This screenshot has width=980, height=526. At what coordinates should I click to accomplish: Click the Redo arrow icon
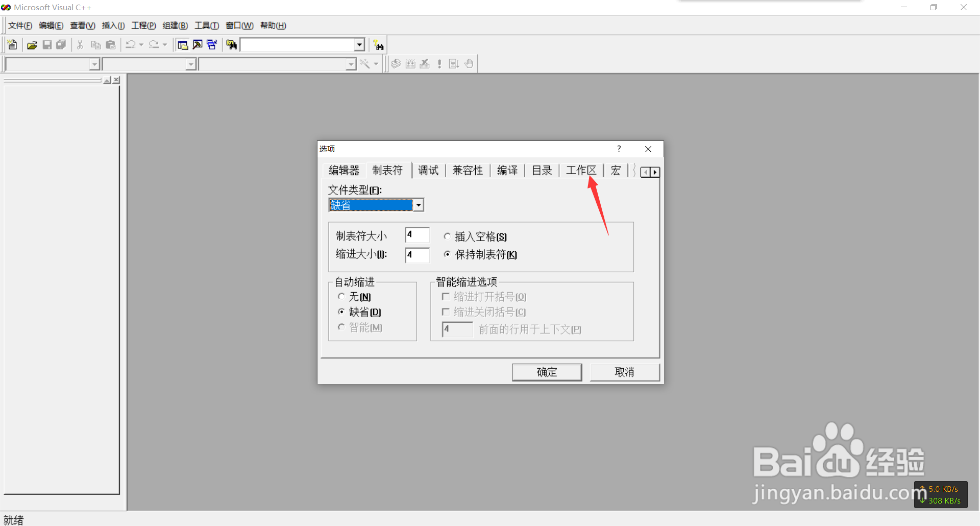(x=154, y=45)
